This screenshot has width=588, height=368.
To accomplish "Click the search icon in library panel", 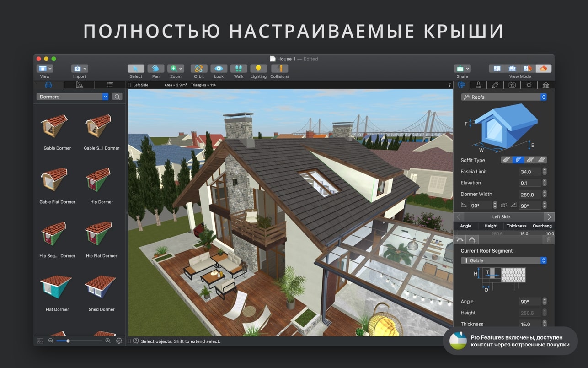I will (118, 97).
